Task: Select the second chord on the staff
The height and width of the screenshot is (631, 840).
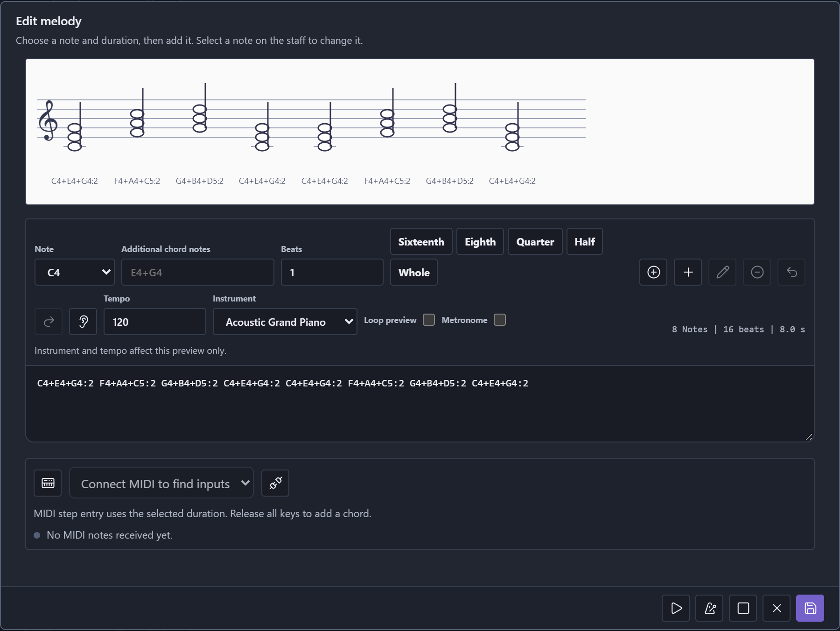Action: [137, 123]
